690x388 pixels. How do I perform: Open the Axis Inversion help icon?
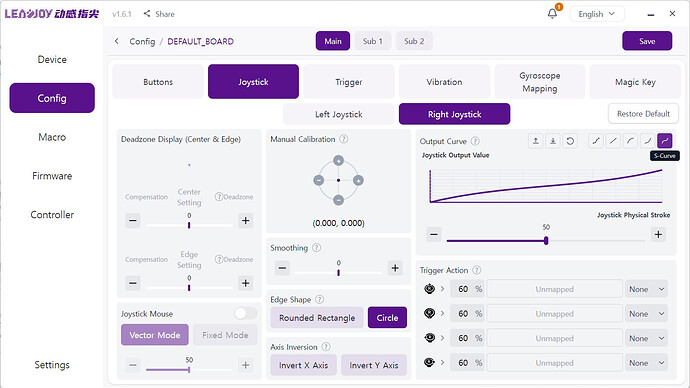tap(326, 347)
